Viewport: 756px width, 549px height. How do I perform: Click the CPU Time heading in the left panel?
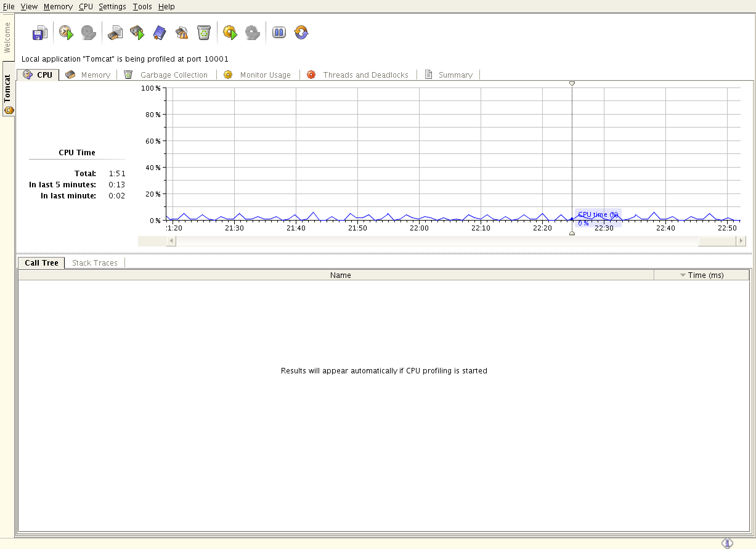tap(77, 152)
